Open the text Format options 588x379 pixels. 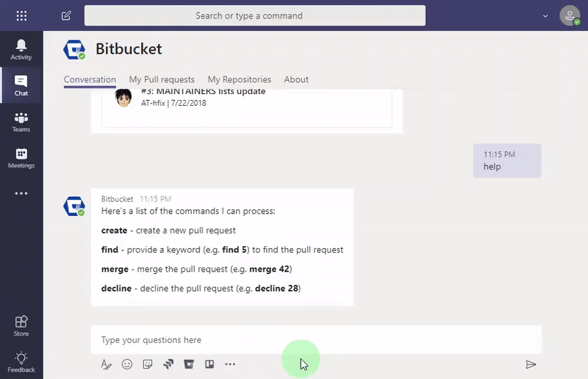106,364
